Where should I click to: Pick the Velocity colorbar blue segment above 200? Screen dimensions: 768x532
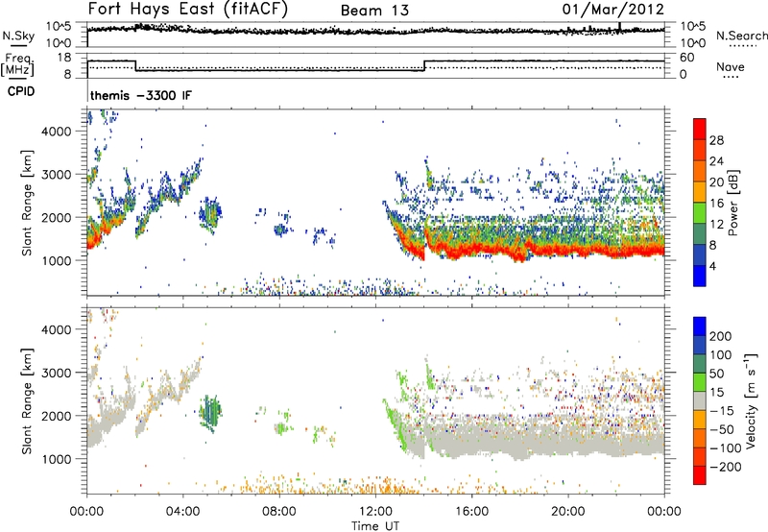pos(700,326)
